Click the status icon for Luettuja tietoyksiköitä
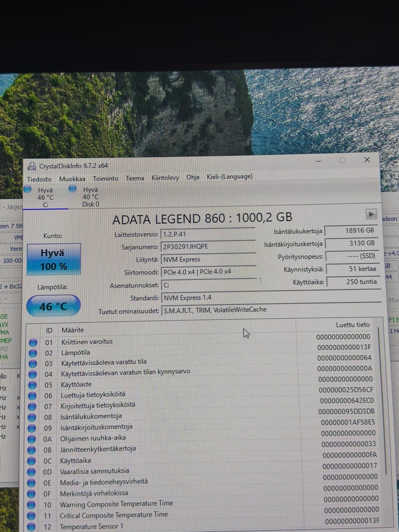This screenshot has width=399, height=532. coord(32,396)
